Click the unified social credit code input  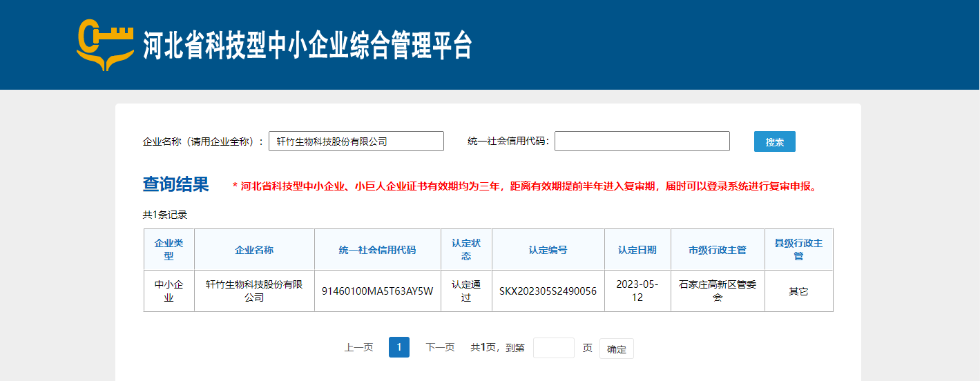642,141
